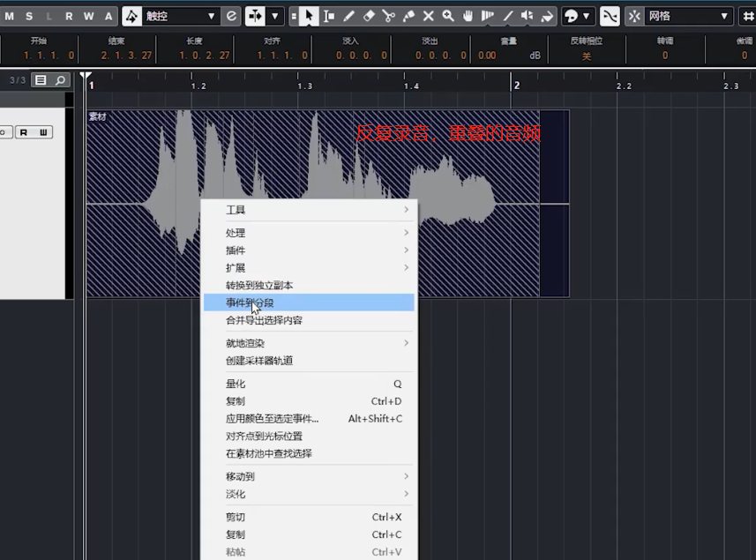Choose 在素材池中查找选择 menu item

309,453
